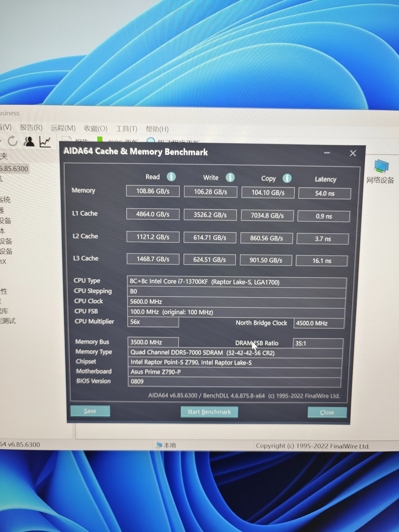Click the DRAM:FSB Ratio field 35:1

click(x=318, y=343)
